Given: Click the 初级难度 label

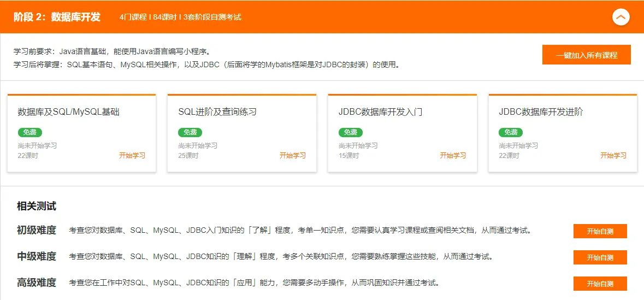Looking at the screenshot, I should (37, 230).
